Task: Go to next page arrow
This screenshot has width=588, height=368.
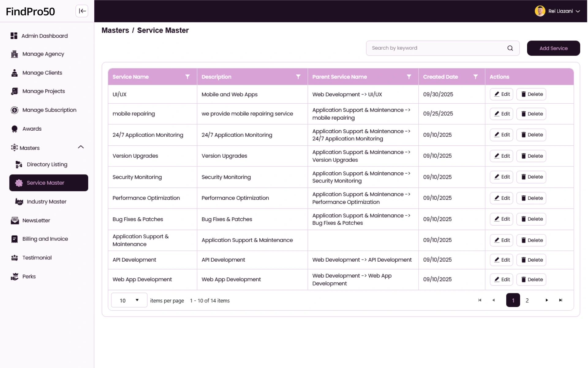Action: [x=547, y=300]
